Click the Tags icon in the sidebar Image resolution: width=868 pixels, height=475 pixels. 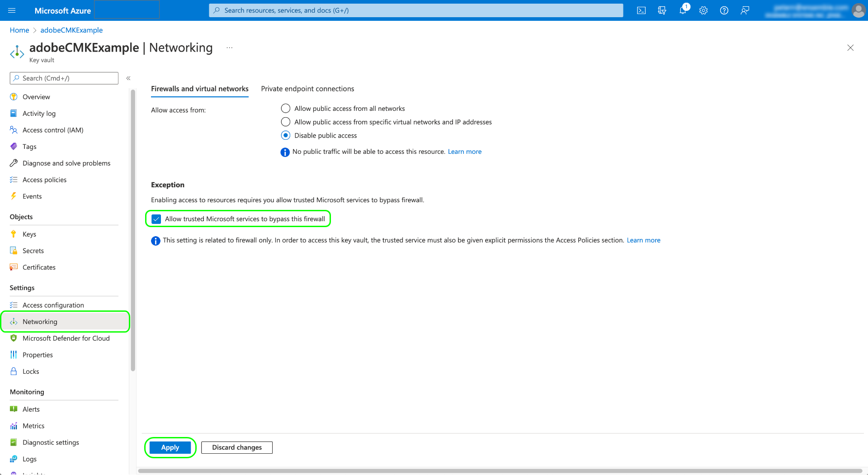(14, 147)
